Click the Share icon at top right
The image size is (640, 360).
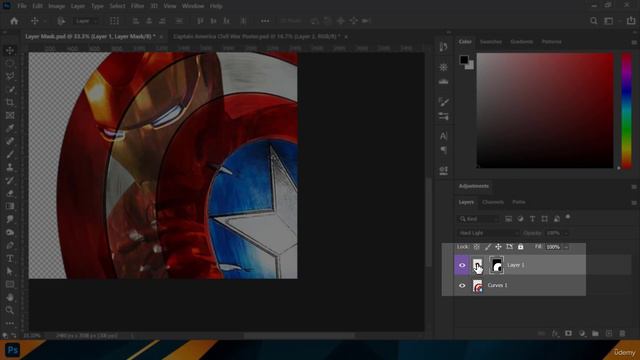click(631, 21)
